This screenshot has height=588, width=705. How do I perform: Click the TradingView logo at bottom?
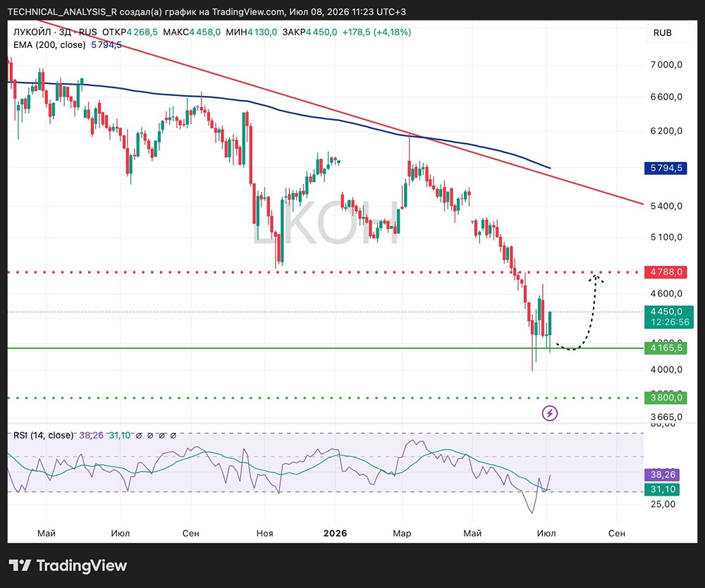coord(68,565)
